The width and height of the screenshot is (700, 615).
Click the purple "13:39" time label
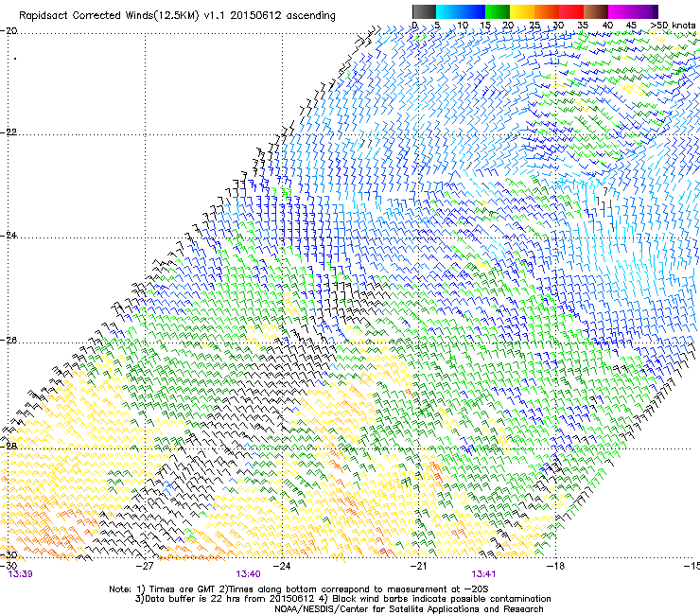[21, 574]
